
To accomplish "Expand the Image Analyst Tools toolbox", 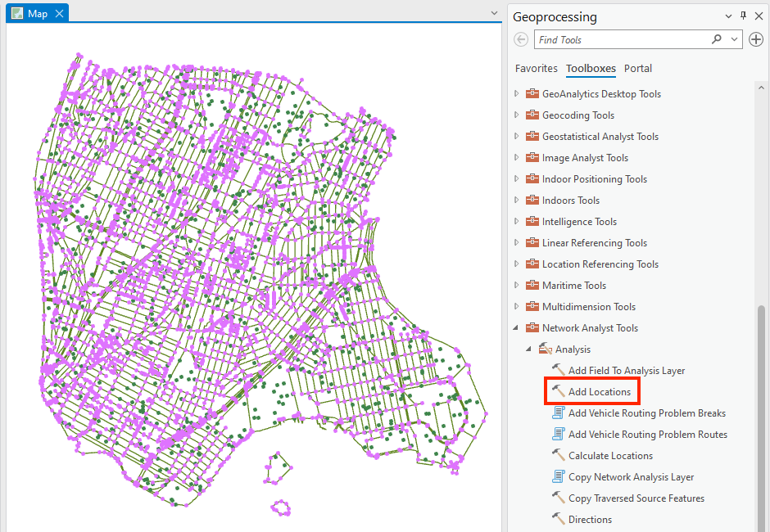I will tap(516, 157).
